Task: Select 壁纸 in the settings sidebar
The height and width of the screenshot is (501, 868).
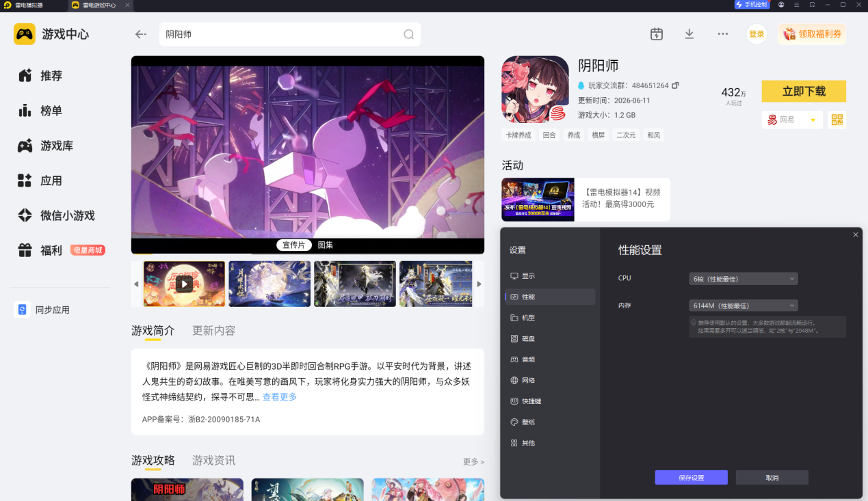Action: [550, 422]
